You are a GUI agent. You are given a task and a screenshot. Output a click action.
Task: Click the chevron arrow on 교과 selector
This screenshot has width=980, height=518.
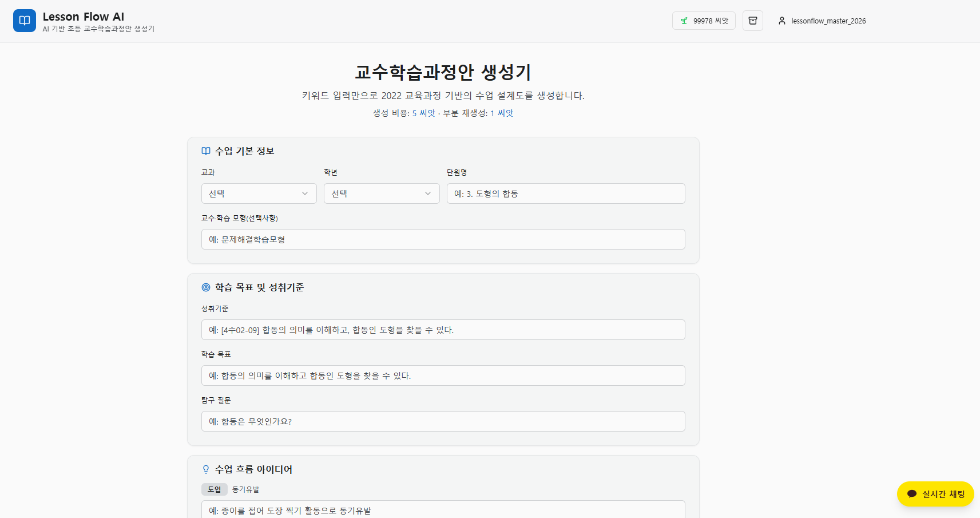[305, 193]
